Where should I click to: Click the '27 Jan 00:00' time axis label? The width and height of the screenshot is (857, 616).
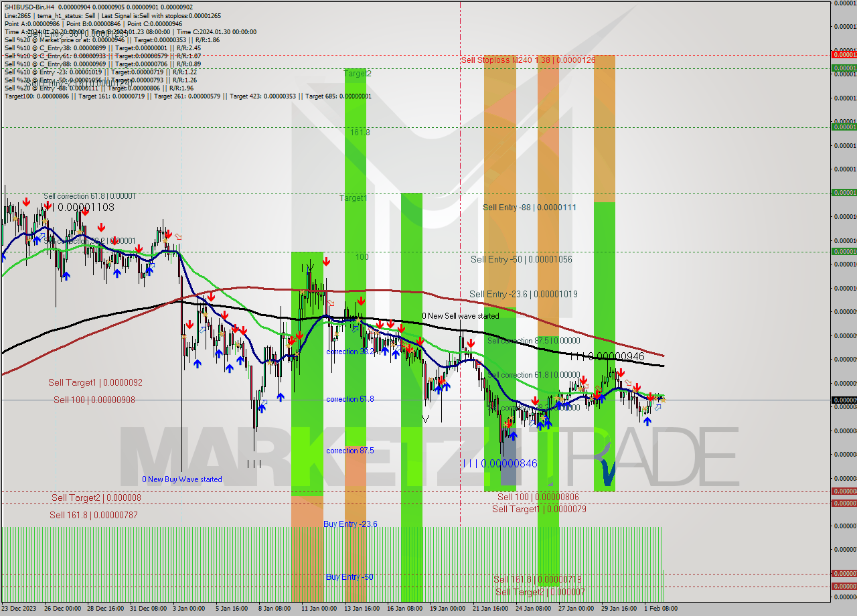point(576,609)
